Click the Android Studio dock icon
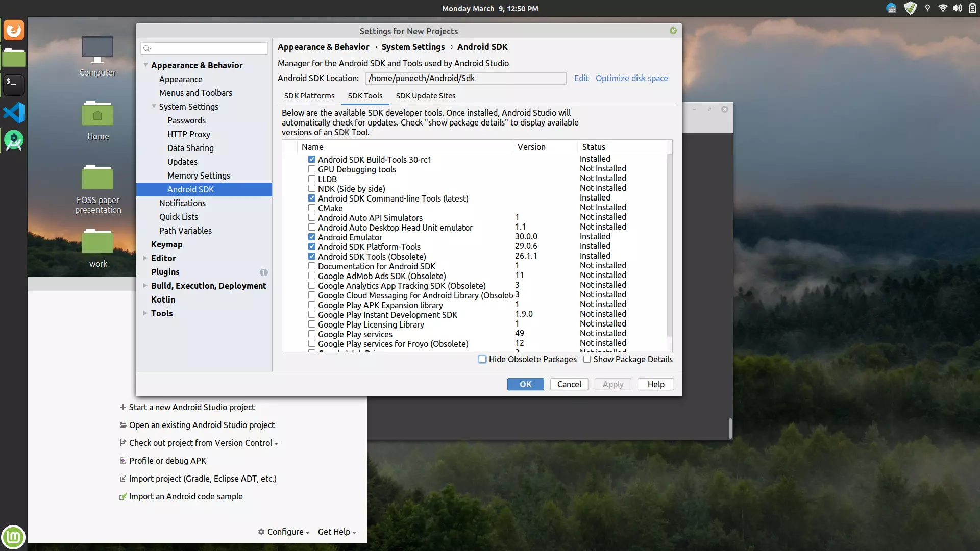This screenshot has height=551, width=980. pyautogui.click(x=14, y=140)
